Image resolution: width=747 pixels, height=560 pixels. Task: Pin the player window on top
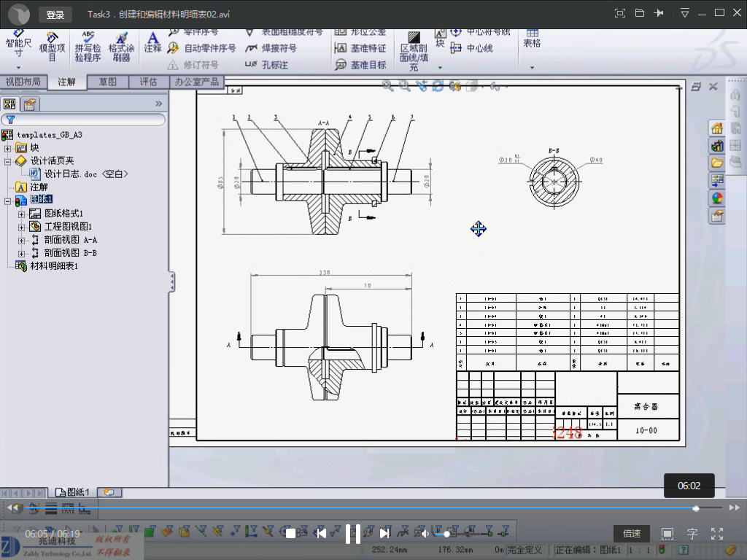(x=659, y=13)
